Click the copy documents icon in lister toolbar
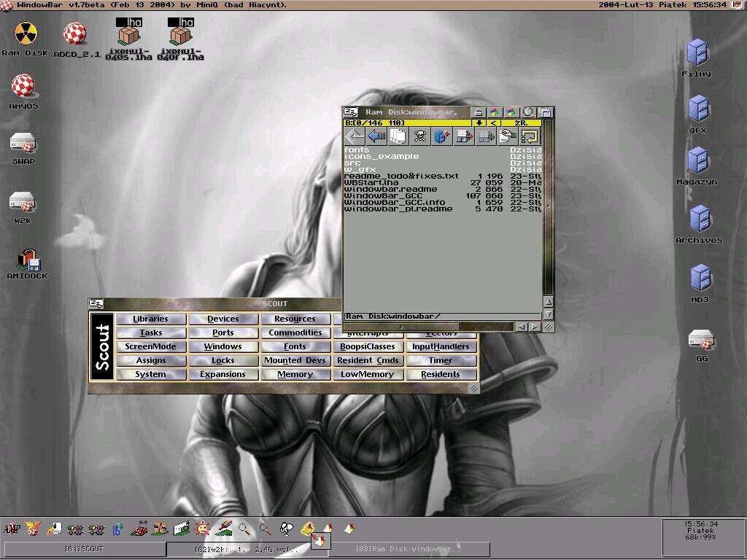747x560 pixels. click(398, 136)
